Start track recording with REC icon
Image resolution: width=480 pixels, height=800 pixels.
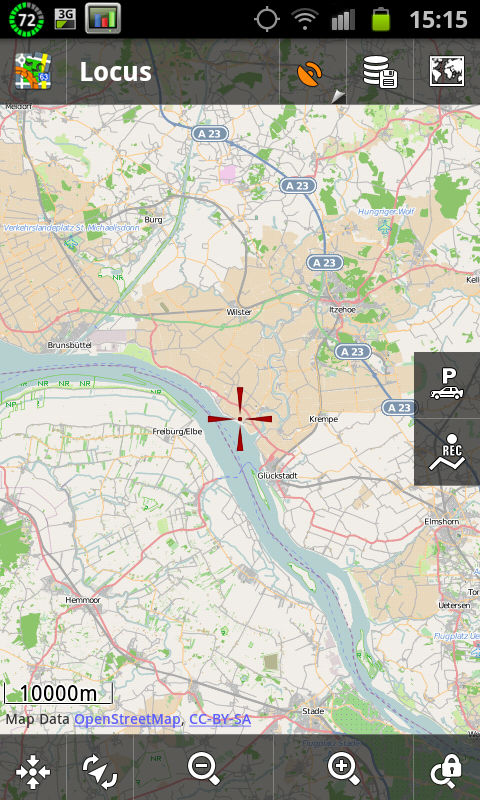pyautogui.click(x=447, y=452)
